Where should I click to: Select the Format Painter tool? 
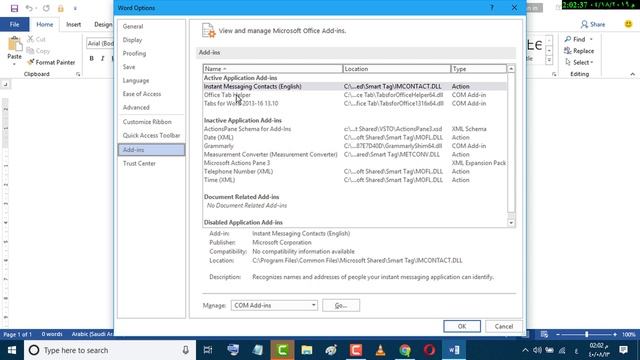(x=51, y=62)
